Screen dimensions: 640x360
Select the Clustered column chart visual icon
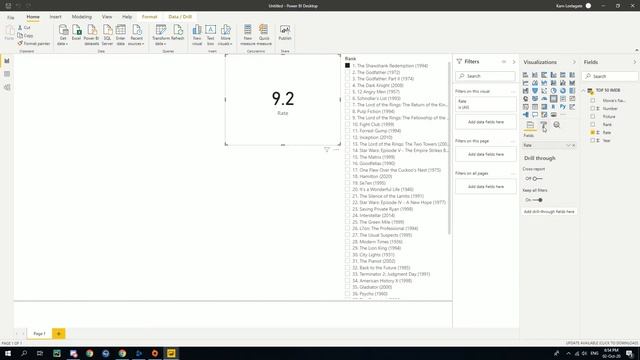[553, 75]
